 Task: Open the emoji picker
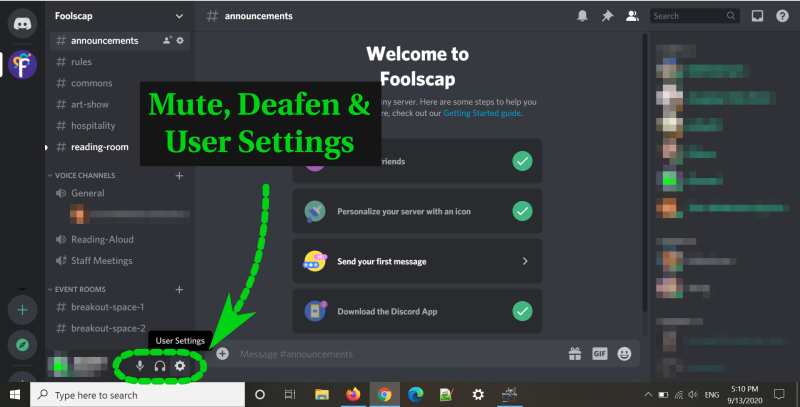click(624, 354)
